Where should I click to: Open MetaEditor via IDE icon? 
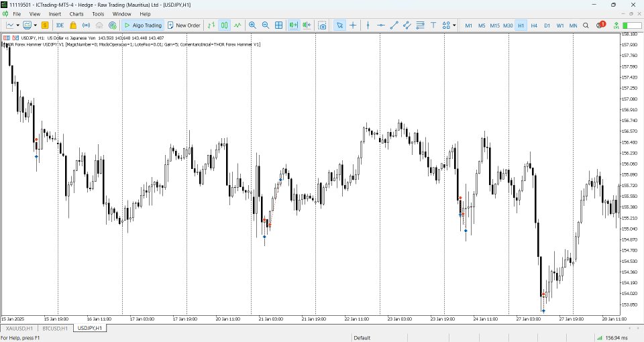click(60, 25)
